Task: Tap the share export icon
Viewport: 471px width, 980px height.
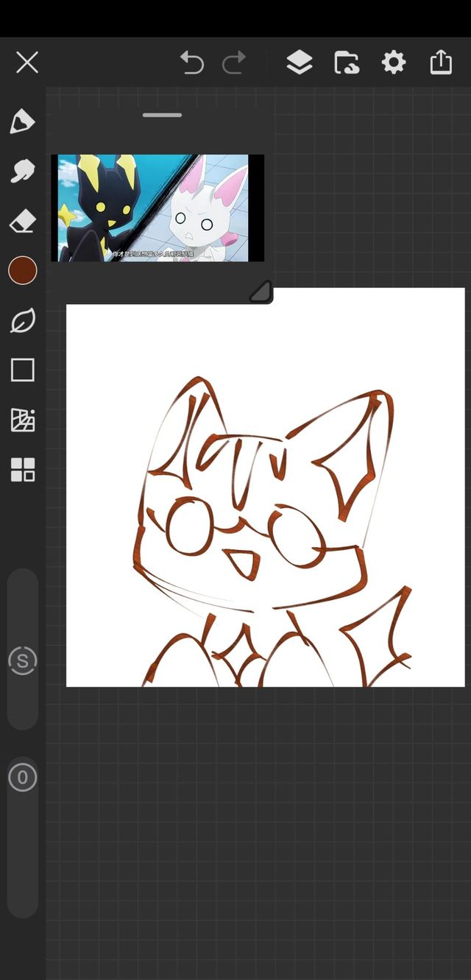Action: tap(441, 63)
